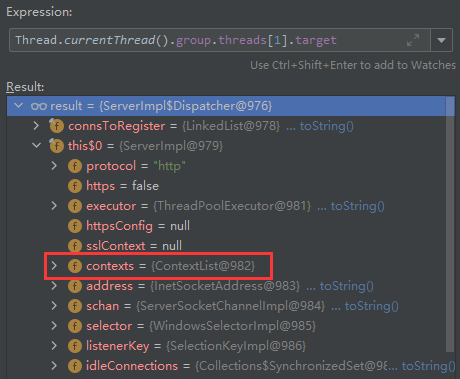Screen dimensions: 460x379
Task: Select the {InetSocketAddress@983} value text
Action: pyautogui.click(x=225, y=286)
